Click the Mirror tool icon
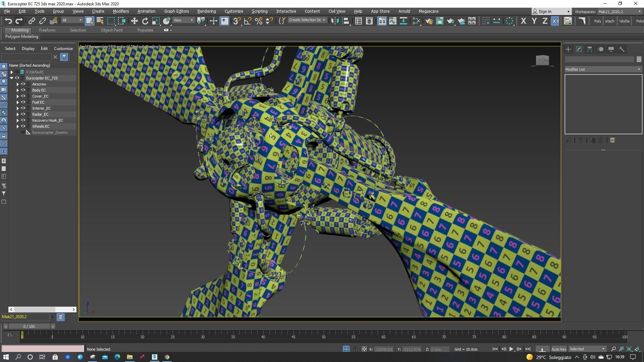The width and height of the screenshot is (644, 362). pos(334,21)
